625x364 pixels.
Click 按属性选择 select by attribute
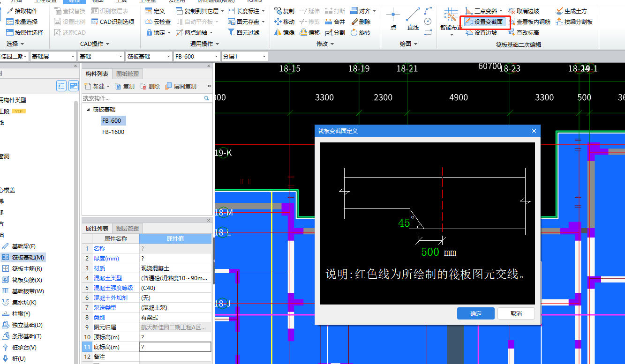24,32
